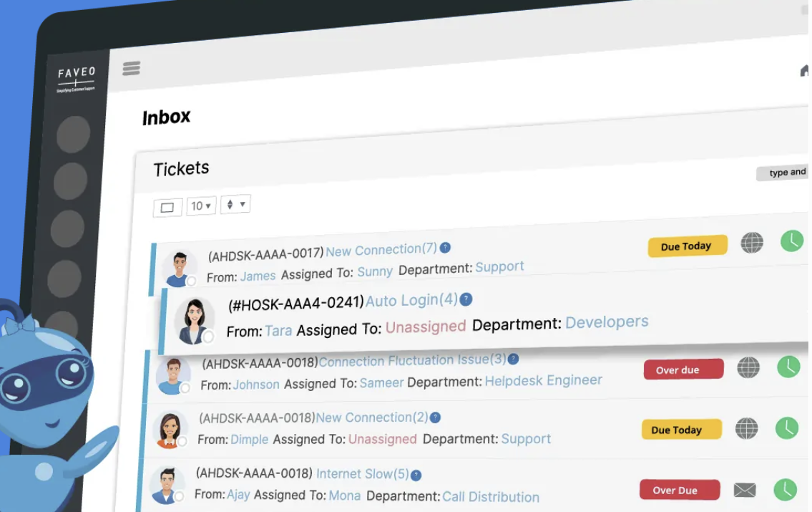Click sender name Johnson

point(256,385)
